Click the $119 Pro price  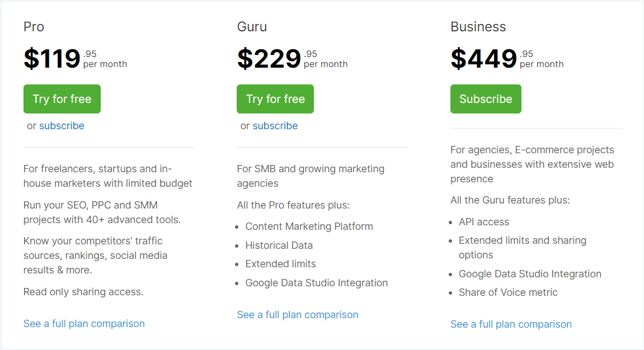click(52, 59)
